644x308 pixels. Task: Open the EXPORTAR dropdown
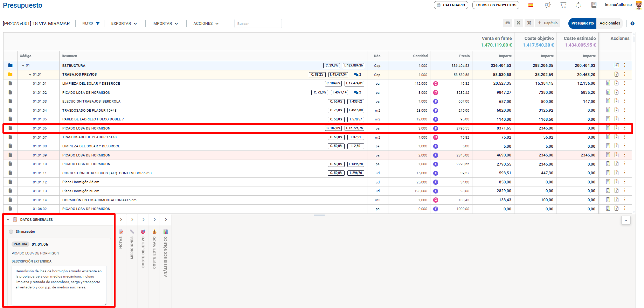[x=124, y=23]
